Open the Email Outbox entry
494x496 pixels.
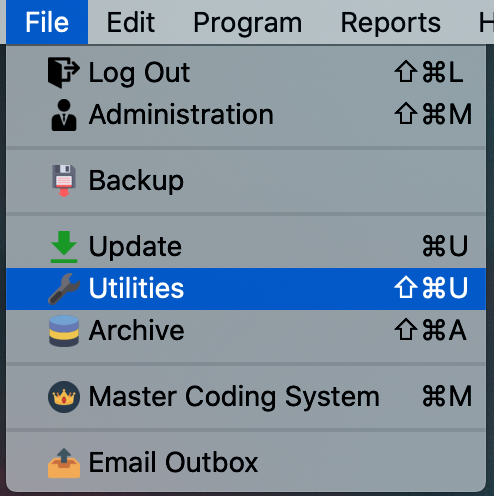[246, 463]
